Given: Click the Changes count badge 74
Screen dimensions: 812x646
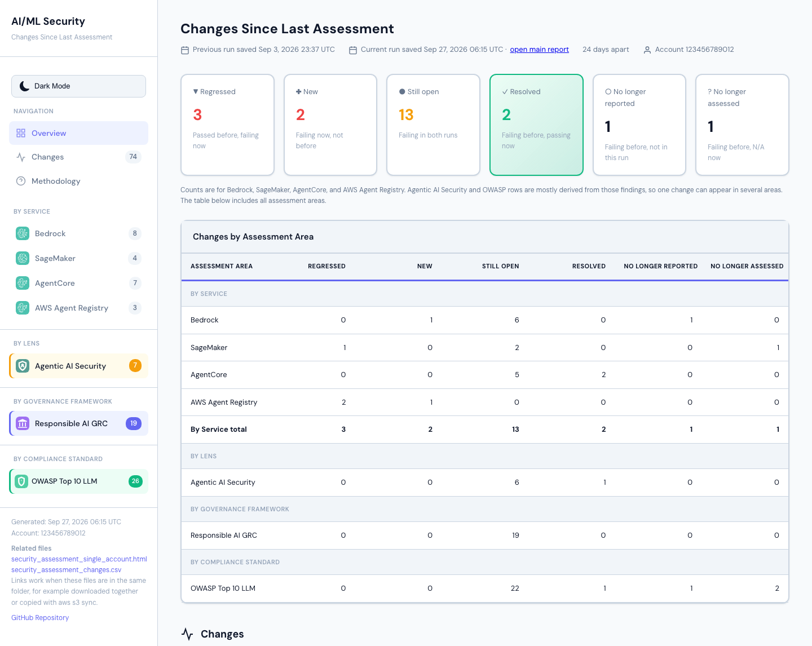Looking at the screenshot, I should click(x=133, y=157).
